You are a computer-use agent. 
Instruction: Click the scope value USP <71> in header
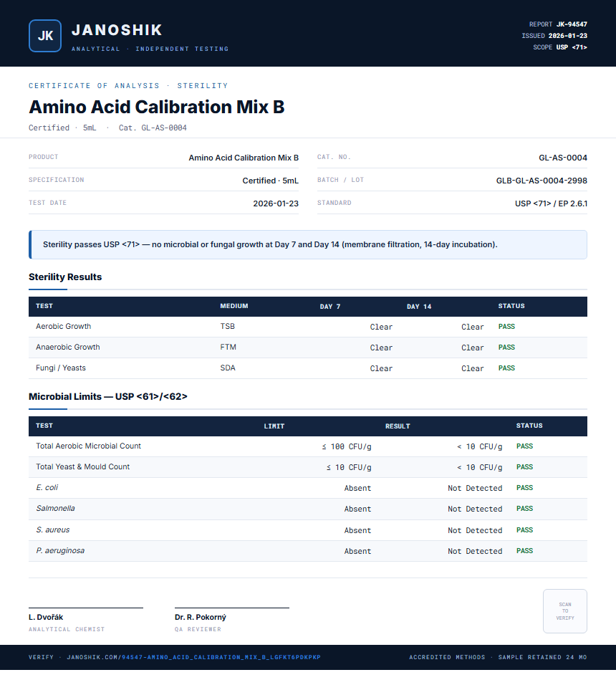pyautogui.click(x=572, y=47)
